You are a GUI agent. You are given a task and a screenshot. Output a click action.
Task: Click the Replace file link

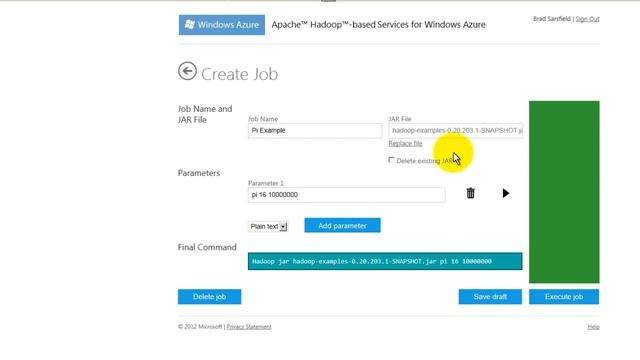coord(405,143)
